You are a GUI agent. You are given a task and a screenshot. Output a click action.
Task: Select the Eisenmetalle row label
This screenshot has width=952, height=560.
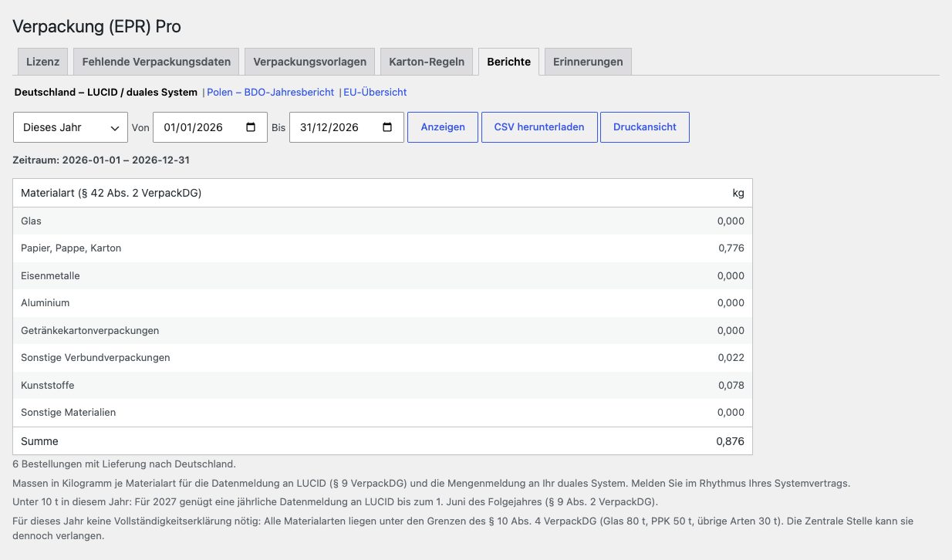(x=50, y=275)
